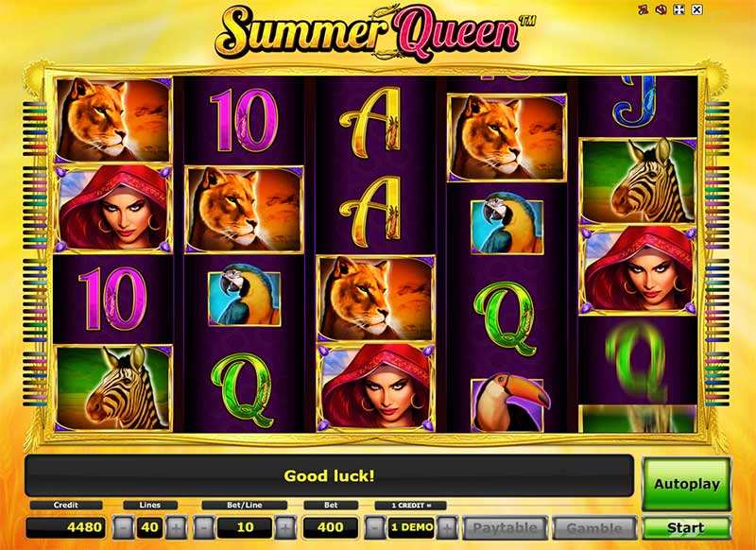The image size is (756, 550).
Task: Start Autoplay mode
Action: tap(687, 484)
